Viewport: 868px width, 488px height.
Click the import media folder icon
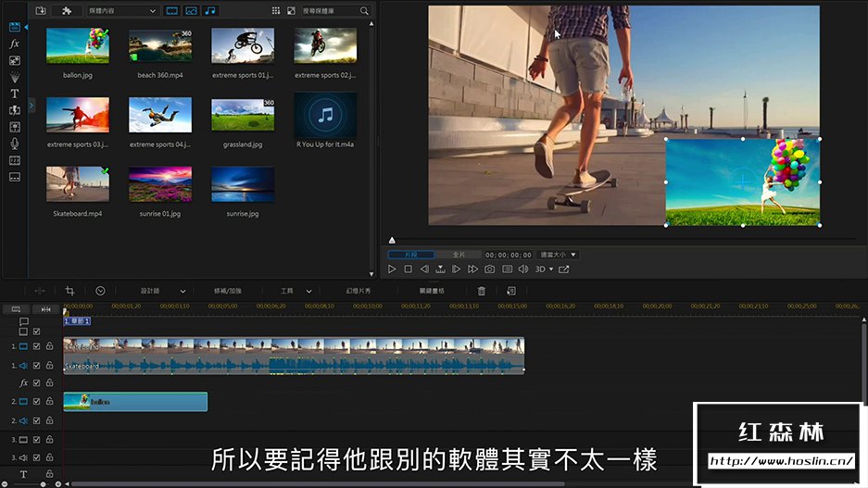pos(41,11)
